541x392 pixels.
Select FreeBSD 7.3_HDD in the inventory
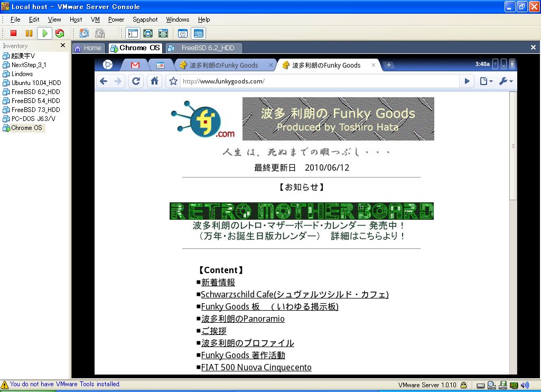[35, 110]
